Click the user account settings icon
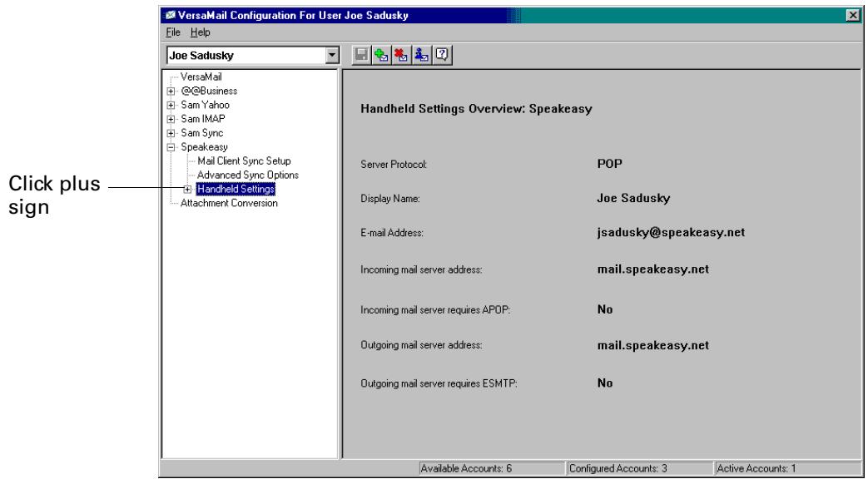Viewport: 868px width, 479px height. [x=421, y=55]
